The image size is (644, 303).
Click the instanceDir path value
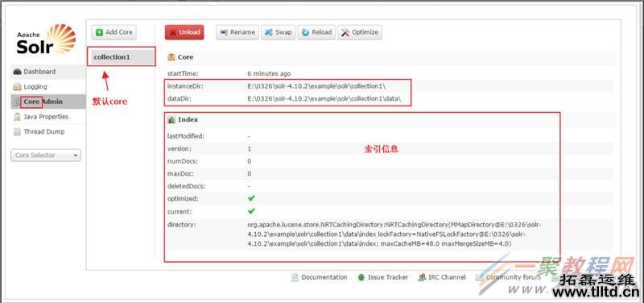click(x=316, y=86)
